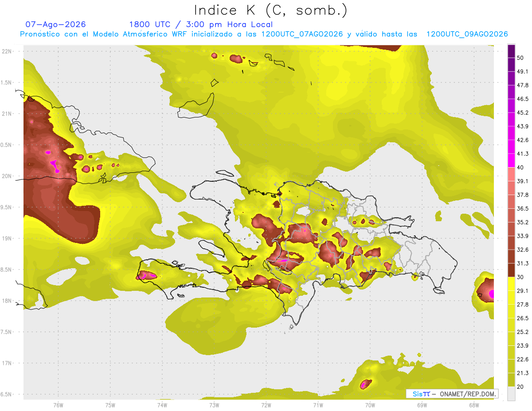Click the '19N' latitude label
This screenshot has width=532, height=411.
tap(7, 239)
